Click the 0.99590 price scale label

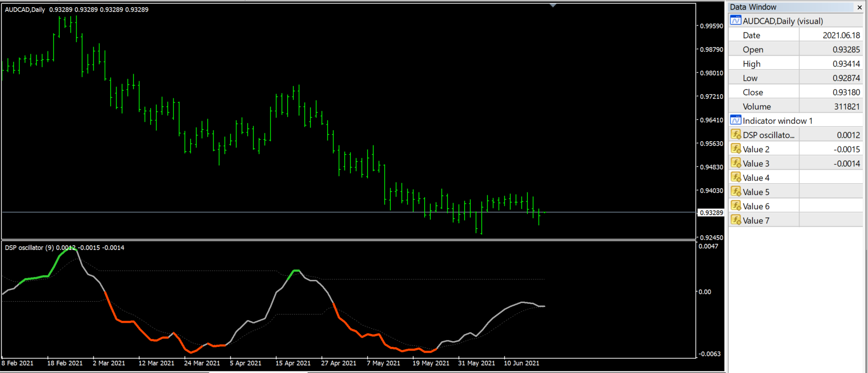coord(712,26)
